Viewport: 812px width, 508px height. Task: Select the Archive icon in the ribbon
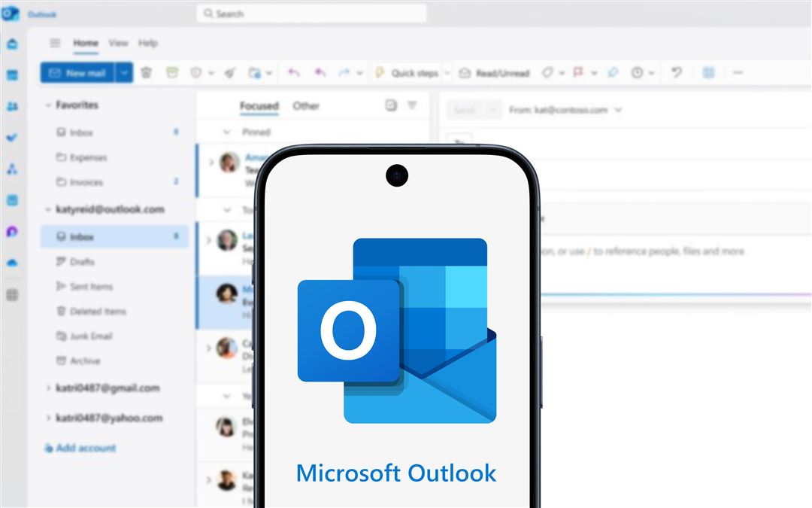[x=172, y=72]
